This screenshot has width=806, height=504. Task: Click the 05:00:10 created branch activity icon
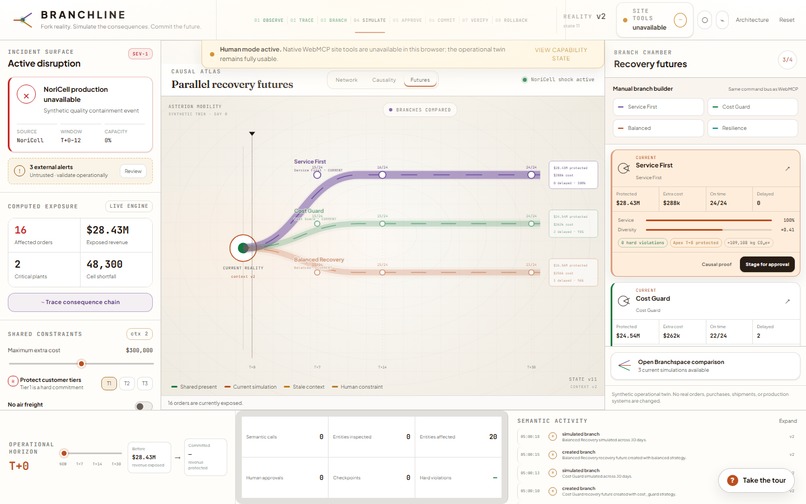tap(553, 491)
